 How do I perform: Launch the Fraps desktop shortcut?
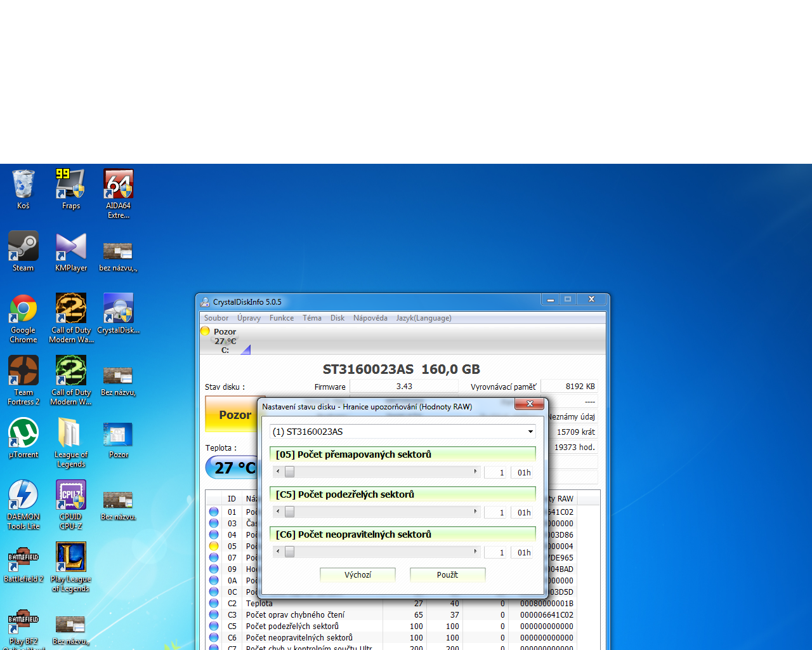tap(70, 189)
